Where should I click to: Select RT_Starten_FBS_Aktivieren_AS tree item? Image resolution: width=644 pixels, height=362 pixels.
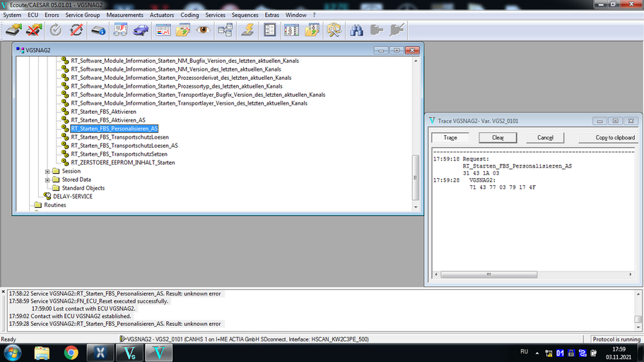point(108,120)
